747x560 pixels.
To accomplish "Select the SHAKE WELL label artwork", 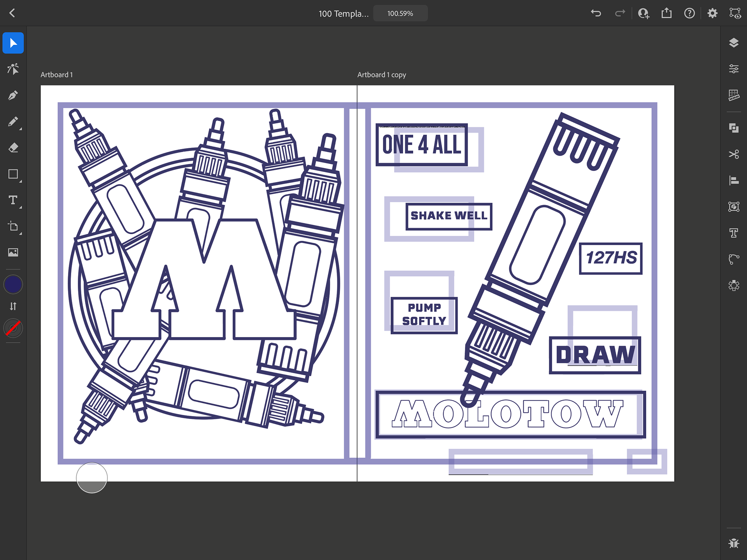I will [x=449, y=216].
